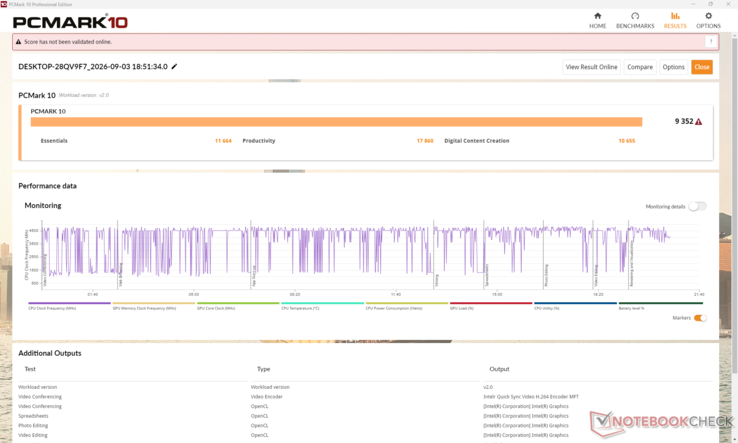
Task: Click 'Score has not been validated online.' message
Action: [x=68, y=42]
